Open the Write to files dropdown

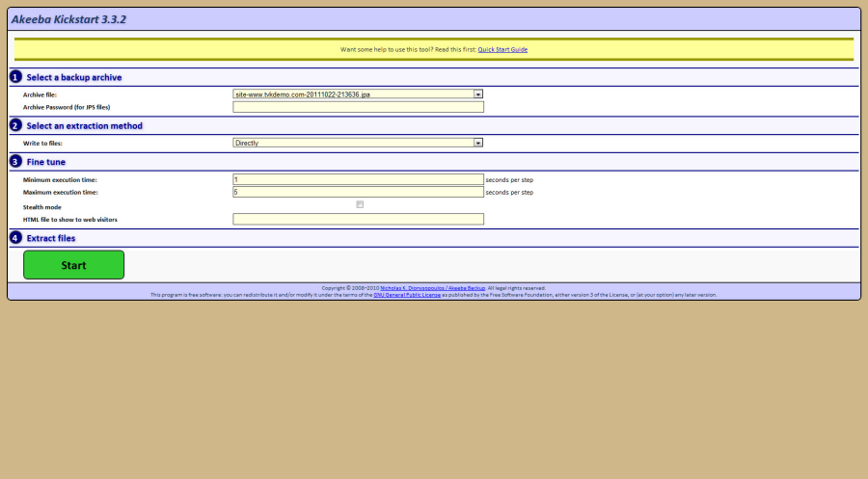click(x=358, y=143)
